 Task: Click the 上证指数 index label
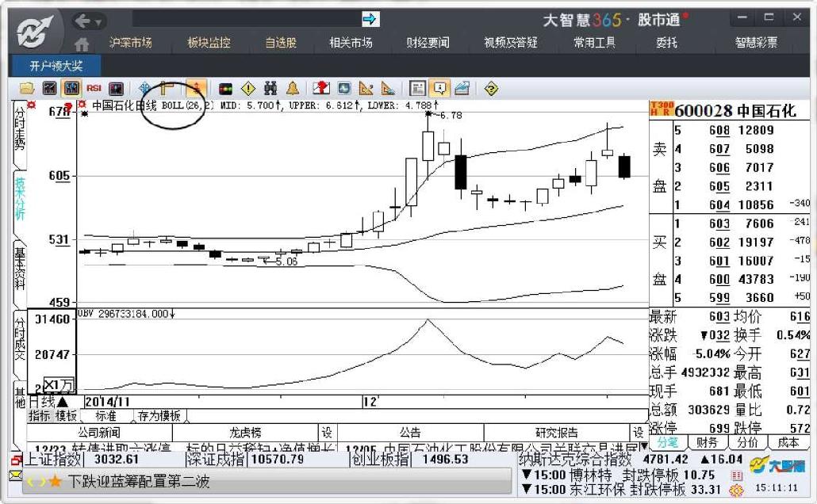tap(53, 459)
